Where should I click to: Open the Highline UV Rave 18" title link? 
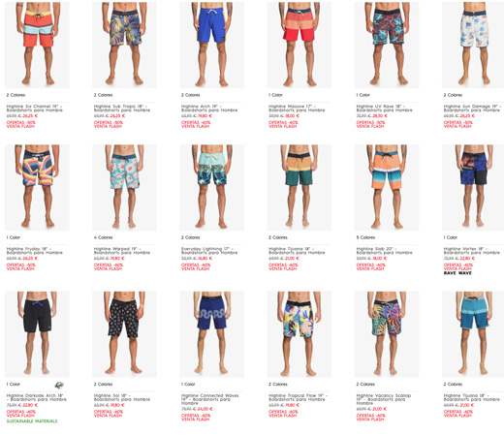(x=385, y=109)
